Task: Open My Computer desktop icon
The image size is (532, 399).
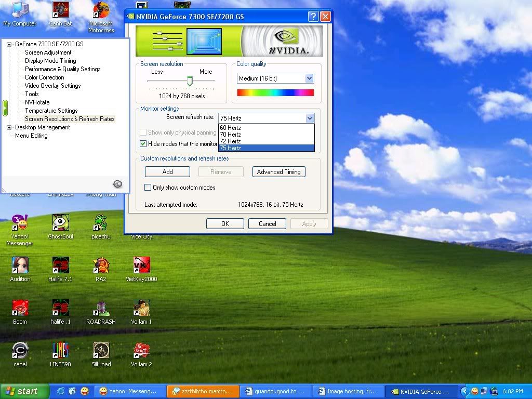Action: point(20,14)
